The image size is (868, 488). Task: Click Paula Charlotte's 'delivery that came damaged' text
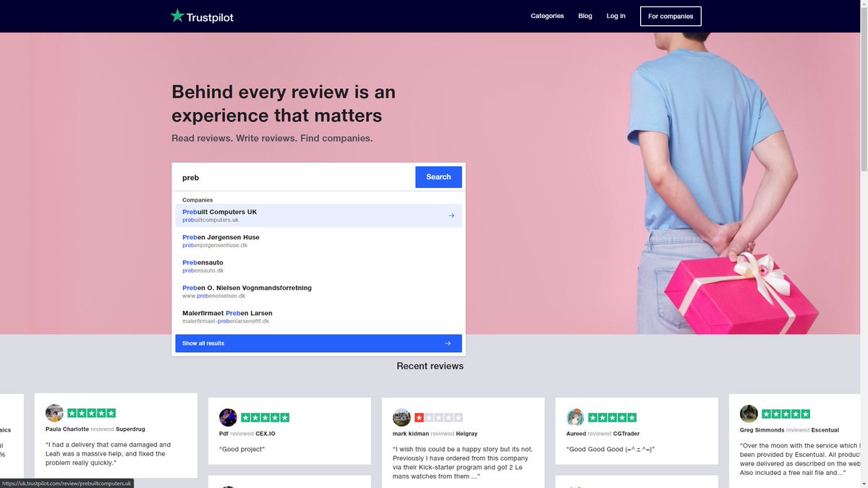click(x=109, y=453)
